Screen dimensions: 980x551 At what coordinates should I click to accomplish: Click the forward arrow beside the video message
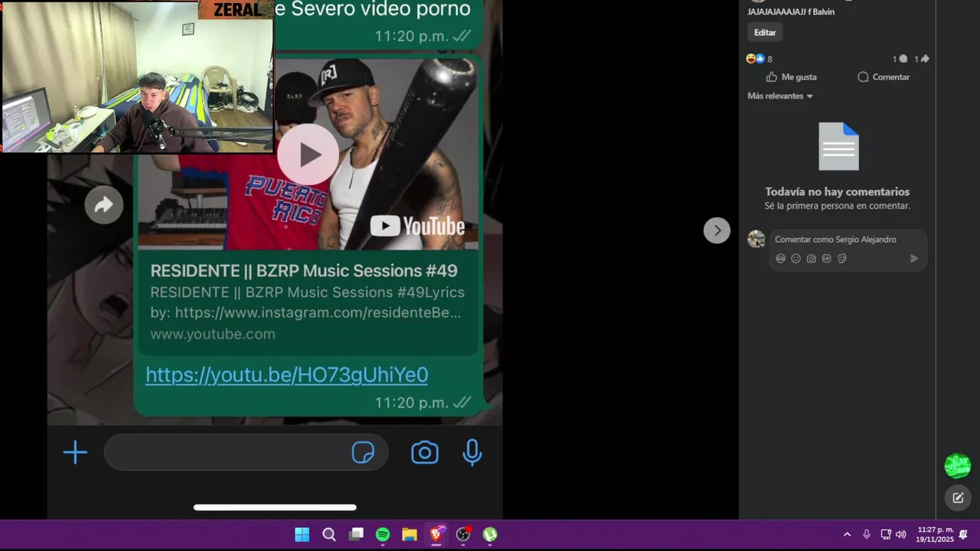point(104,204)
